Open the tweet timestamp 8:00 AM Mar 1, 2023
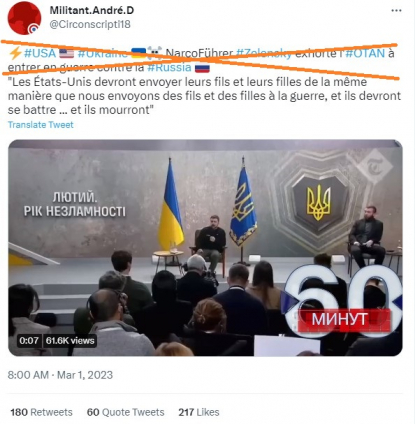415x424 pixels. 60,375
